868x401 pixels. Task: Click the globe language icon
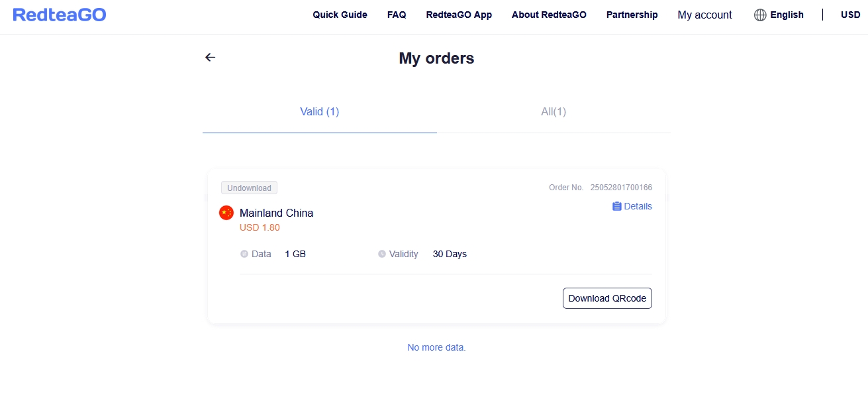click(760, 15)
